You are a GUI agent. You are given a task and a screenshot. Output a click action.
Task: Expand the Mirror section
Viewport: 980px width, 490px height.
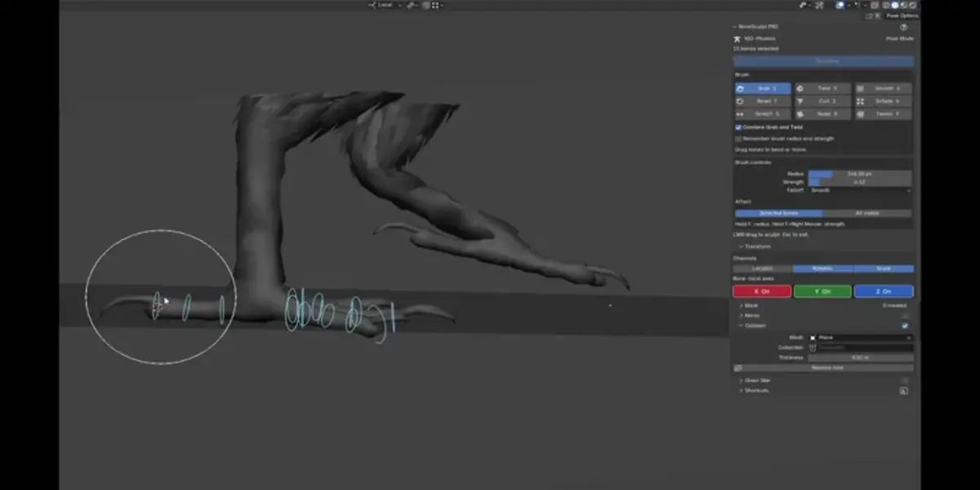(x=750, y=315)
